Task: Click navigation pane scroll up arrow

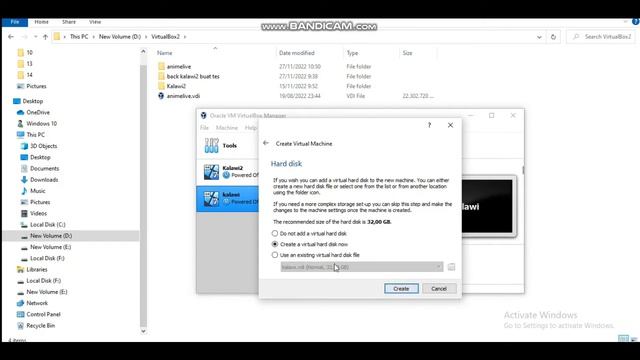Action: click(x=143, y=51)
